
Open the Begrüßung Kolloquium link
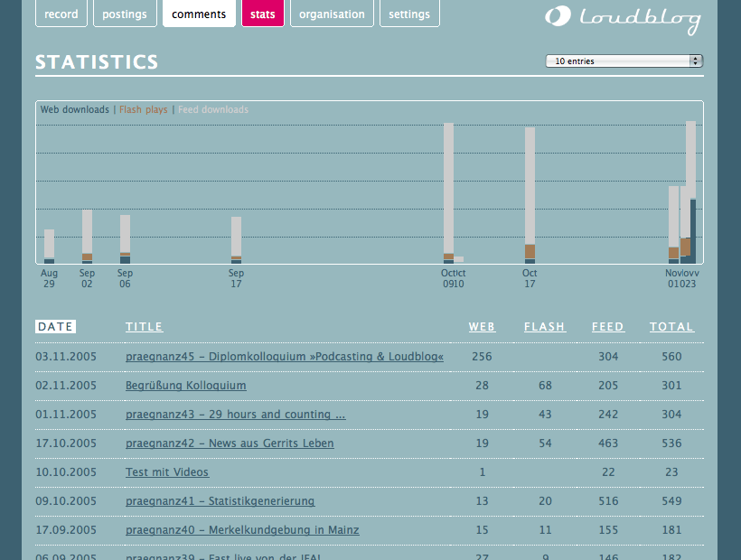pos(186,386)
